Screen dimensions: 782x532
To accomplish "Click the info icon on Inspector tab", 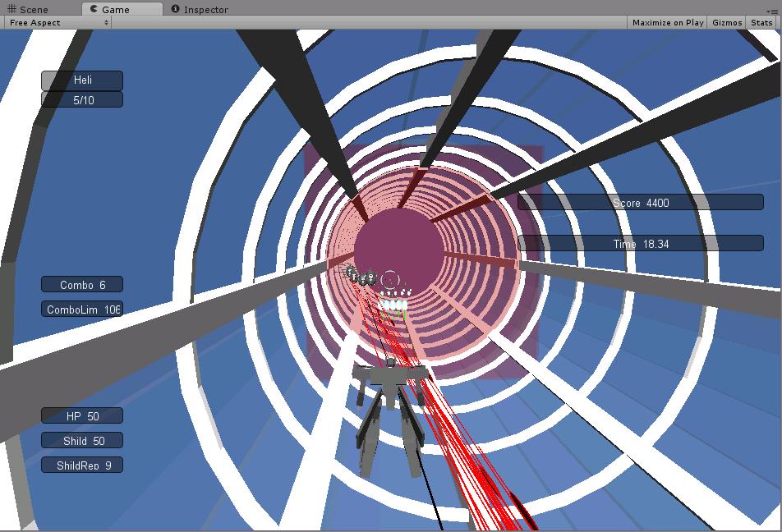I will (175, 9).
